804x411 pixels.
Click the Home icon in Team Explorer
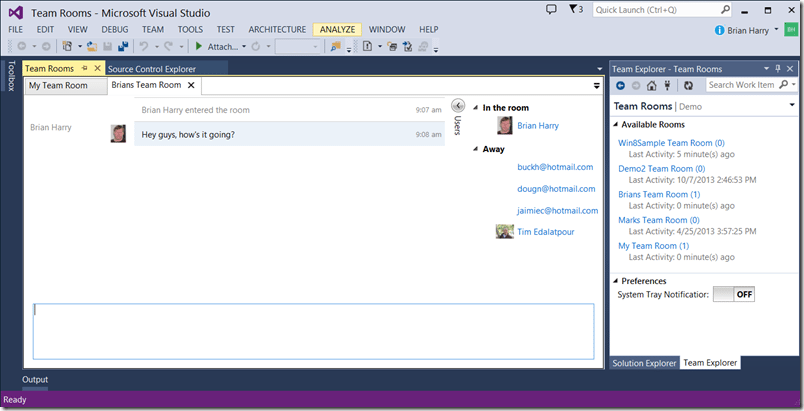point(651,86)
